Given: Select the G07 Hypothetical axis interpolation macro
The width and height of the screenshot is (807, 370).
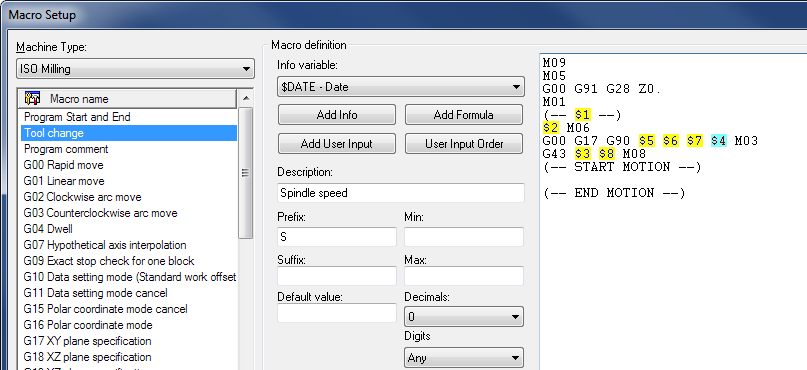Looking at the screenshot, I should (129, 244).
